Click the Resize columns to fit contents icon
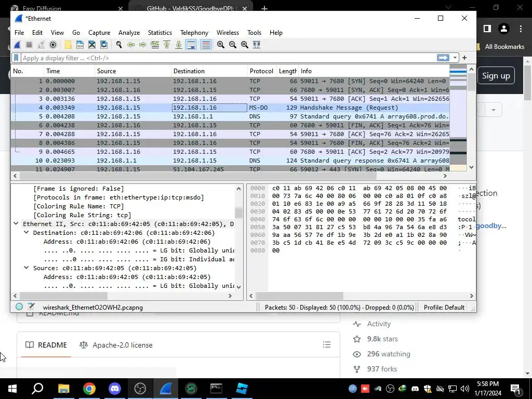 tap(257, 45)
